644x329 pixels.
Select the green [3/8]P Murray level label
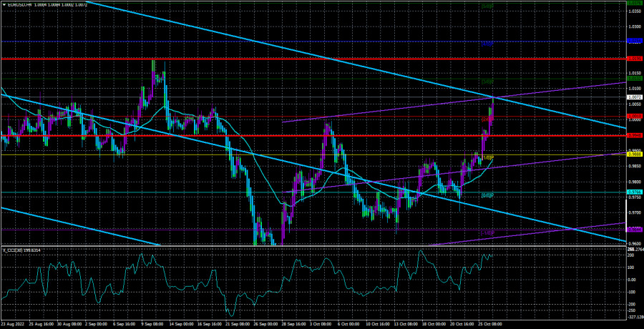tap(487, 82)
